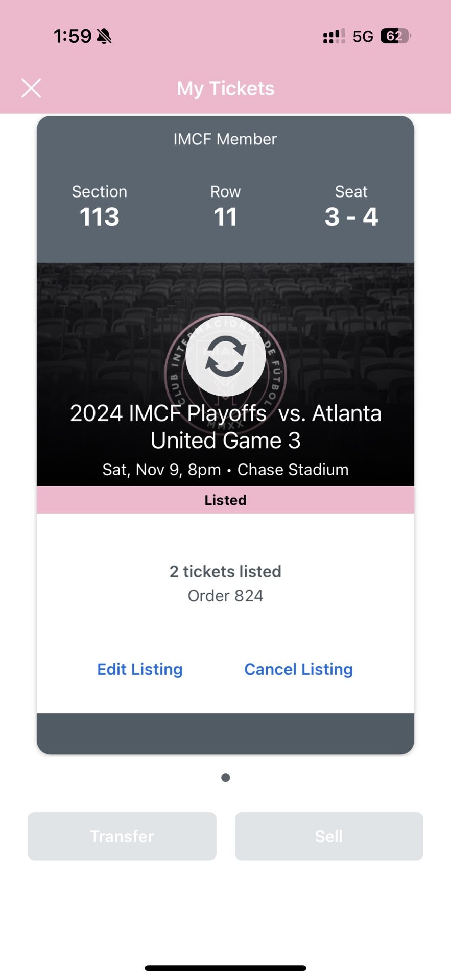
Task: Tap the home indicator bar
Action: (225, 965)
